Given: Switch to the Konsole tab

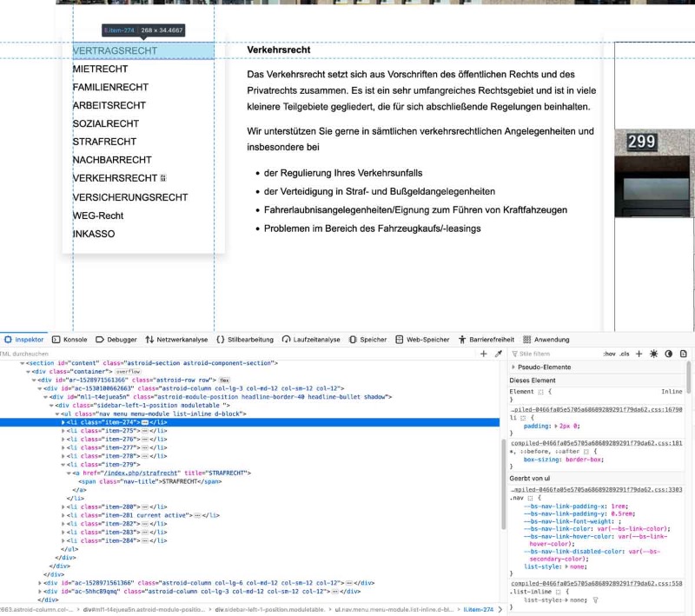Looking at the screenshot, I should (69, 340).
